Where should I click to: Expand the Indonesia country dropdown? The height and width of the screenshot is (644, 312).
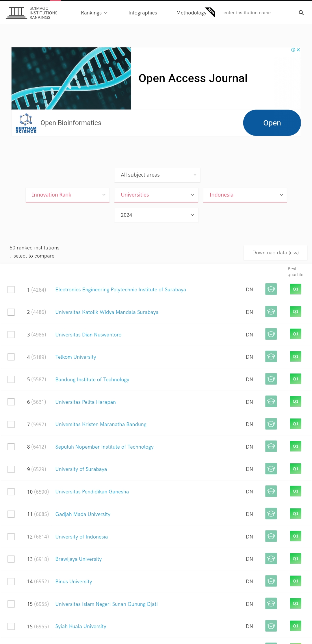(x=245, y=195)
